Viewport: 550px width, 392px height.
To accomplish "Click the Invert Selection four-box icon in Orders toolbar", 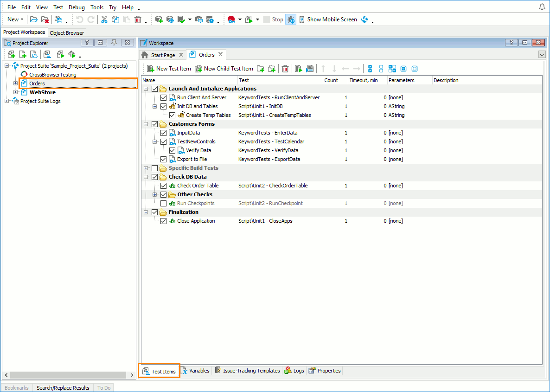I will [x=392, y=69].
